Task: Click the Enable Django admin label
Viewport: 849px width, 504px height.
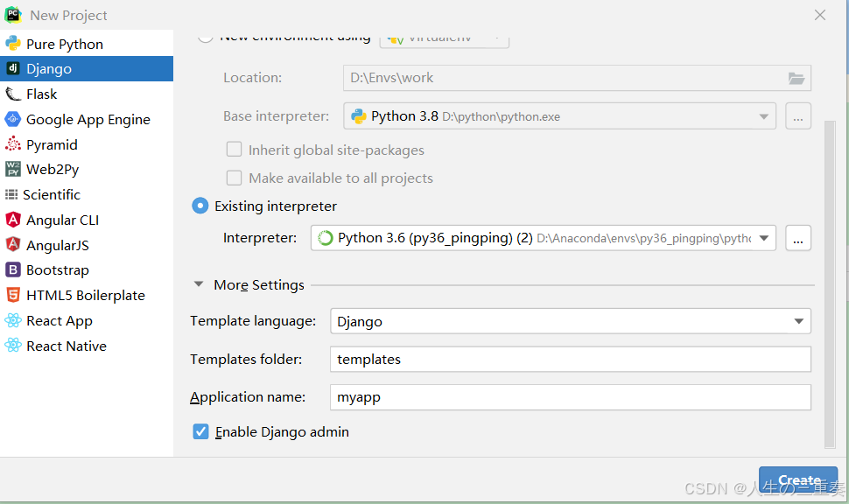Action: click(x=282, y=432)
